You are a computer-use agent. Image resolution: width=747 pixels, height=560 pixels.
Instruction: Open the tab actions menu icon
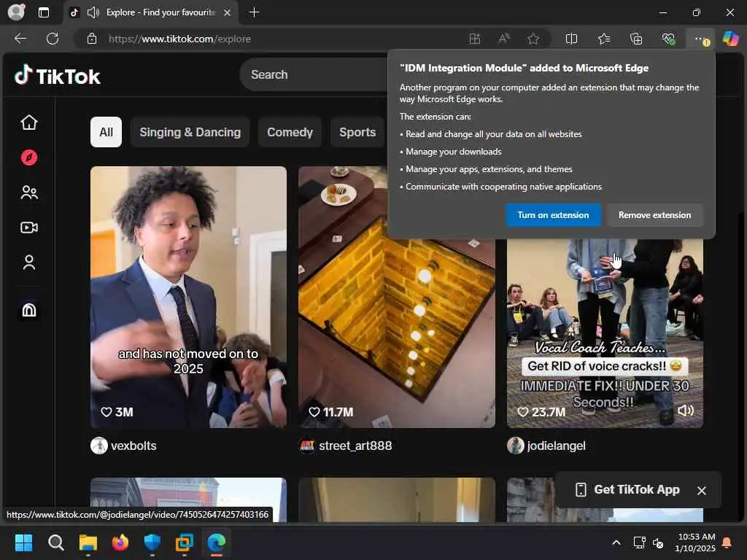point(43,12)
